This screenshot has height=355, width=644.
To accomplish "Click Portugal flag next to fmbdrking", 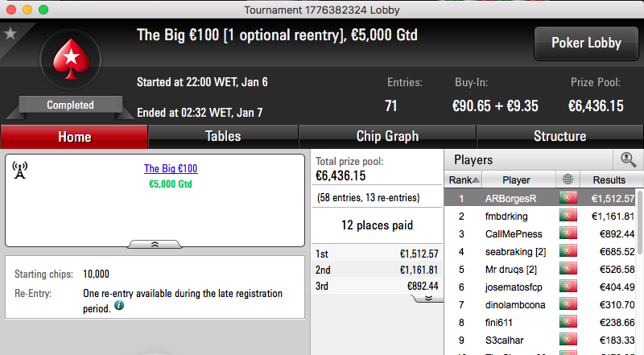I will [568, 216].
